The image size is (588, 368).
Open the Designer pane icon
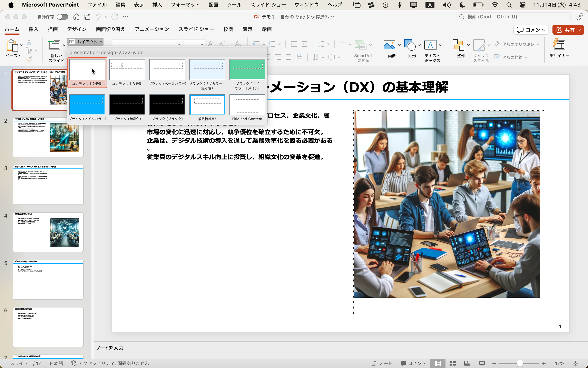(559, 45)
